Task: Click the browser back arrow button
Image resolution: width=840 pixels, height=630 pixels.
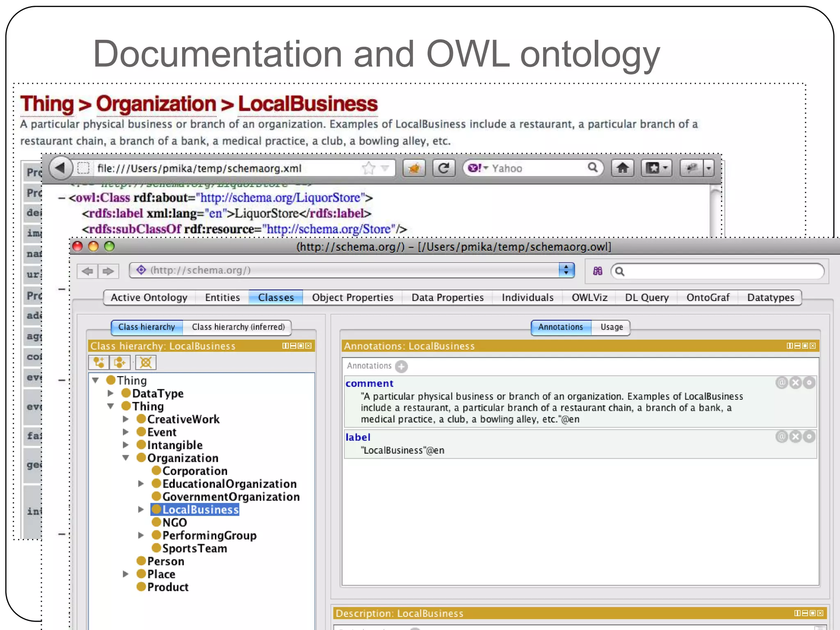Action: [x=61, y=168]
